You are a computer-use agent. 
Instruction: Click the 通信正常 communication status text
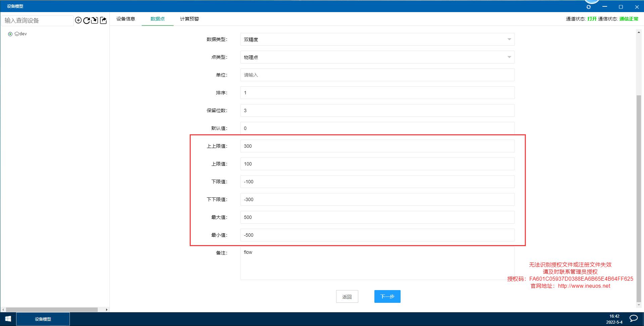click(629, 19)
